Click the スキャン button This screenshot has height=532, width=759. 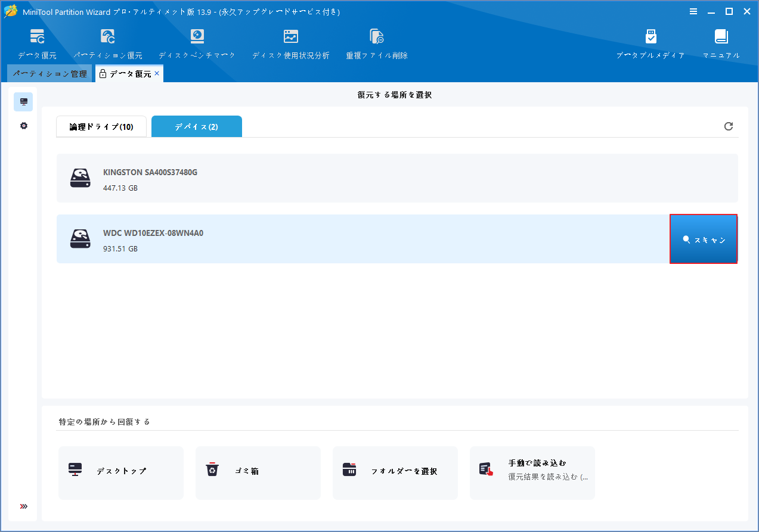click(704, 239)
